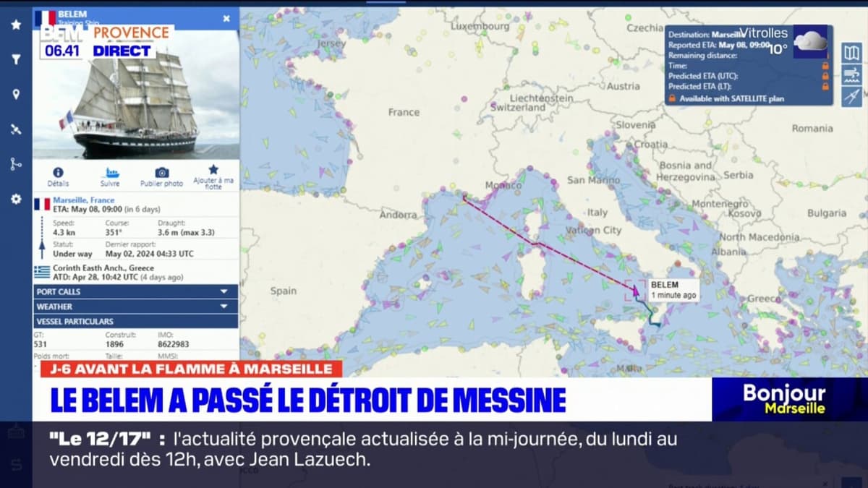Click the Romania label on the map
The width and height of the screenshot is (868, 488).
pyautogui.click(x=812, y=128)
